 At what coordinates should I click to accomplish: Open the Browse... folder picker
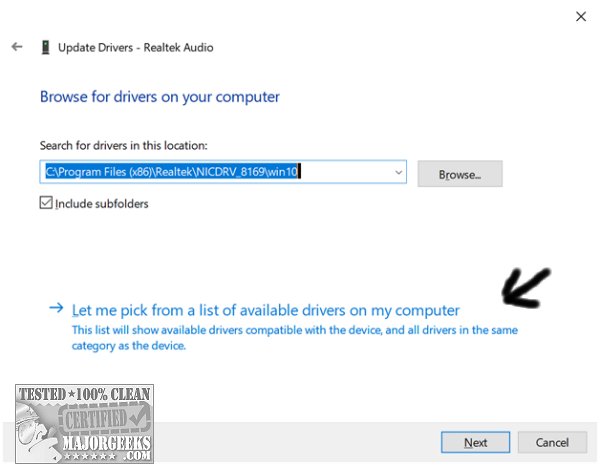pyautogui.click(x=460, y=174)
